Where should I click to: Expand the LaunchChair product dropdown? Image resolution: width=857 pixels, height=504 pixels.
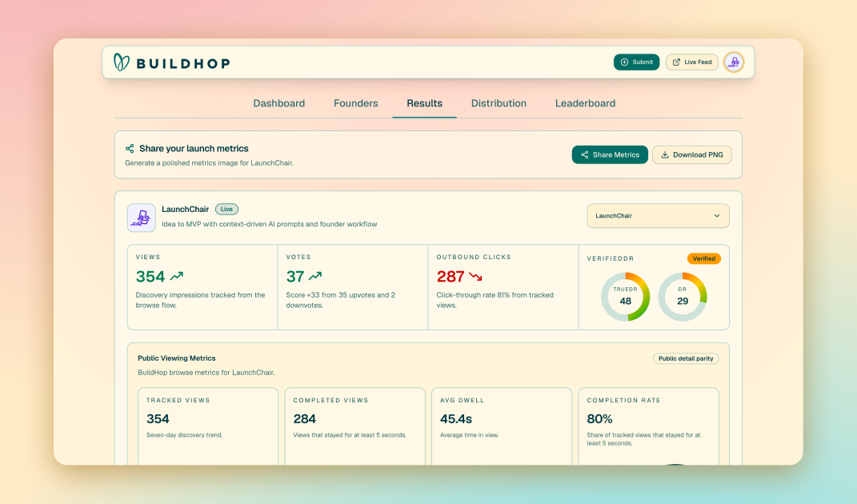pos(658,216)
